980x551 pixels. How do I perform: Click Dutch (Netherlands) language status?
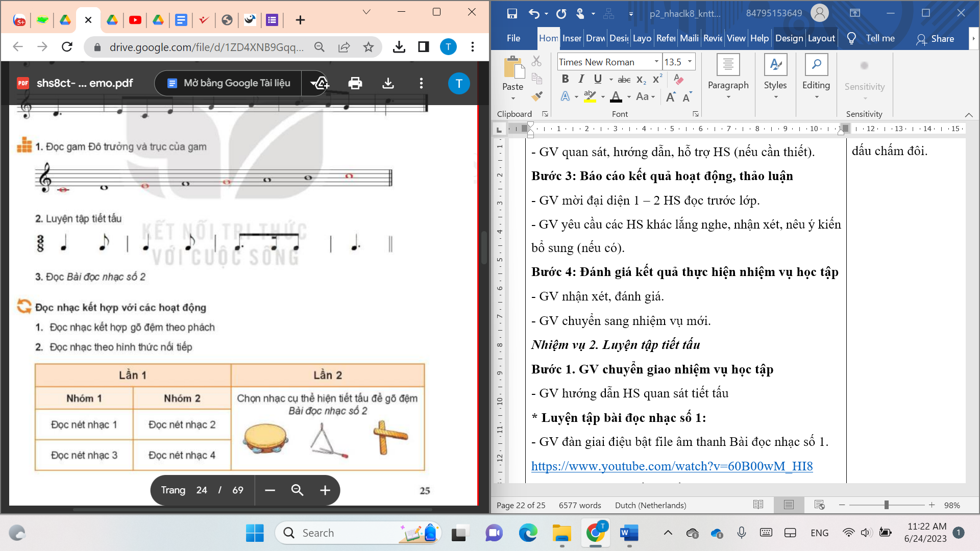point(650,505)
